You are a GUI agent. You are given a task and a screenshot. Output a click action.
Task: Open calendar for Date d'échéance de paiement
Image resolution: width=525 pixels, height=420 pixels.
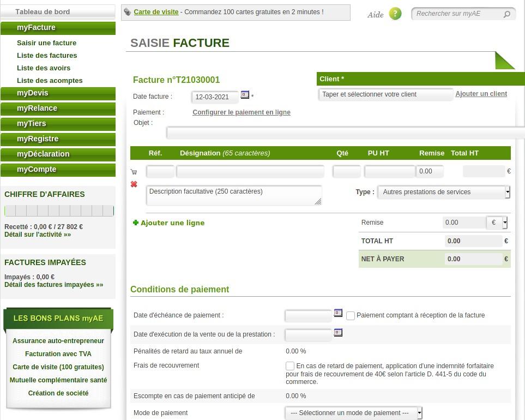(338, 313)
